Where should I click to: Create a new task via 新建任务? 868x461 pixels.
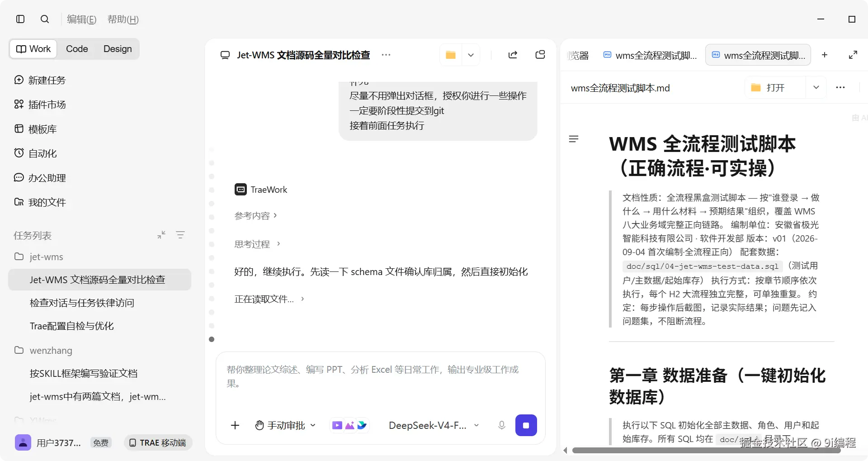click(x=41, y=80)
